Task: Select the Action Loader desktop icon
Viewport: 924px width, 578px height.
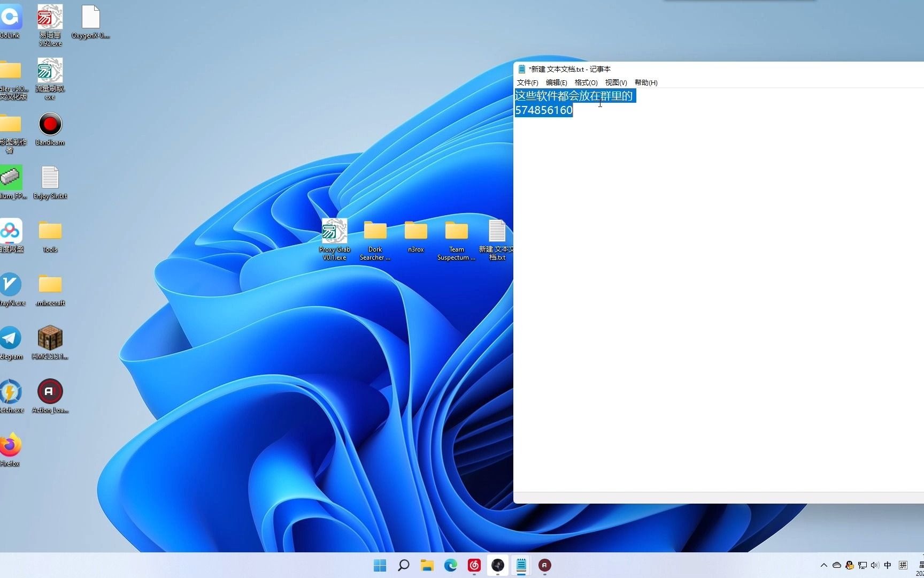Action: [x=50, y=397]
